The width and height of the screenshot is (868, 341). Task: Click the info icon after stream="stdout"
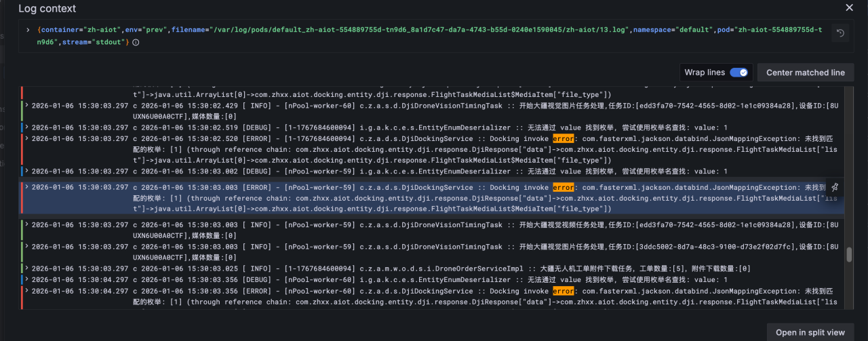(136, 42)
